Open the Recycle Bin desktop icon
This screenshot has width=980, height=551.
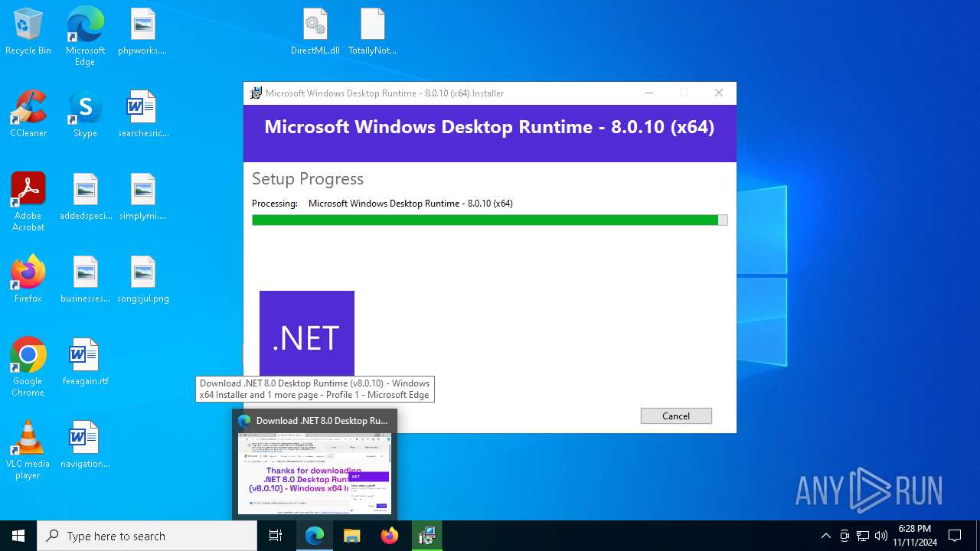[28, 32]
